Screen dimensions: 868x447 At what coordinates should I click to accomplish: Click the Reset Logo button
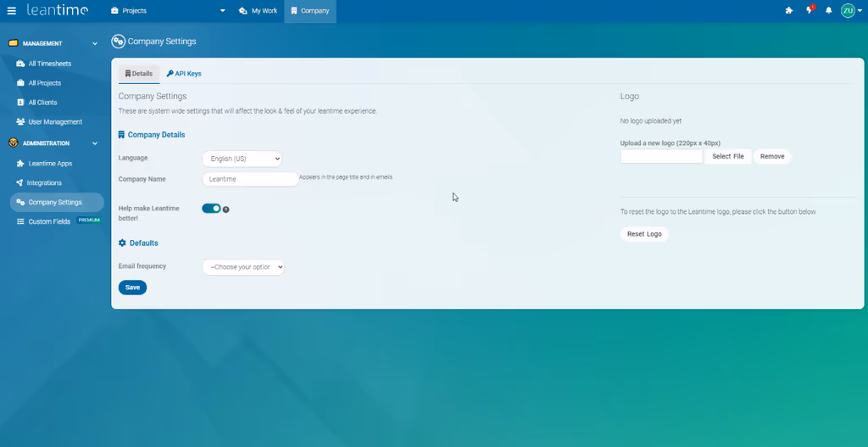644,234
